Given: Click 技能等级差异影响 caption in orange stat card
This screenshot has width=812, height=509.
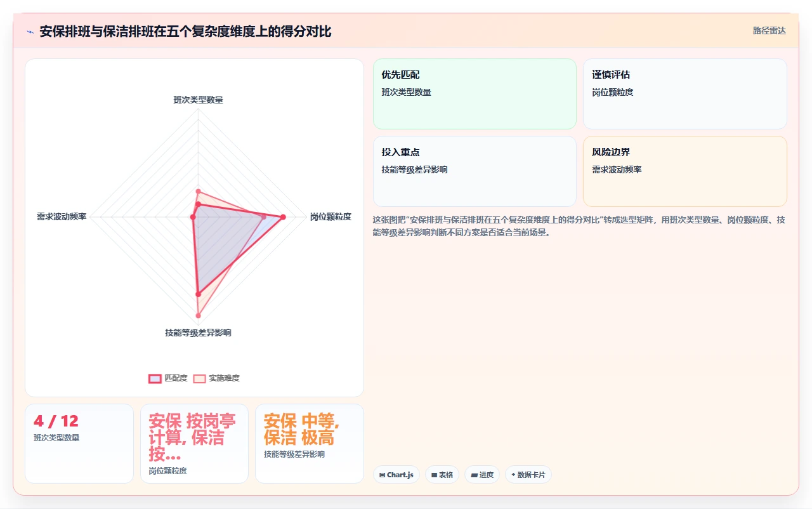Looking at the screenshot, I should pyautogui.click(x=294, y=454).
